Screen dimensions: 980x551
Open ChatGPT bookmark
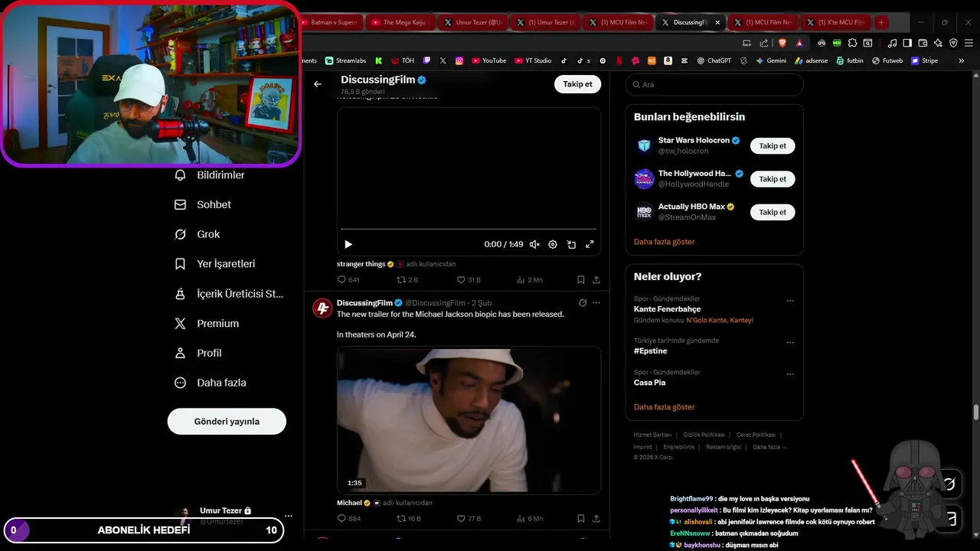coord(714,60)
